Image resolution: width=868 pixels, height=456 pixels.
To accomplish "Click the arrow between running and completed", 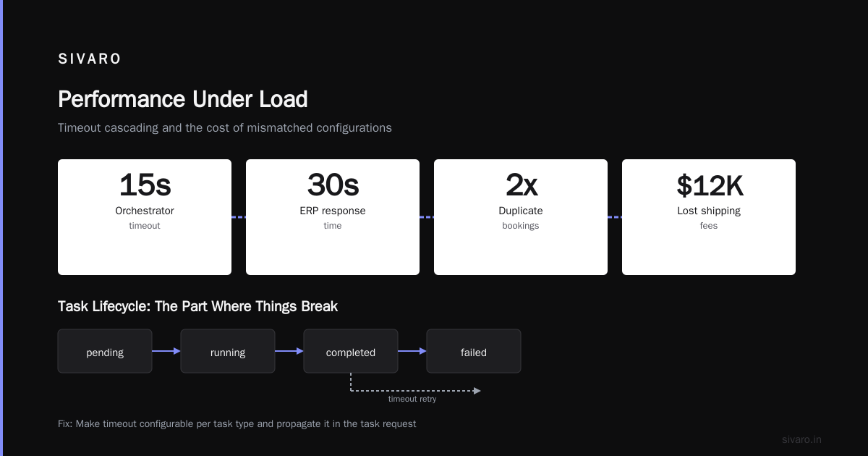I will pos(289,351).
